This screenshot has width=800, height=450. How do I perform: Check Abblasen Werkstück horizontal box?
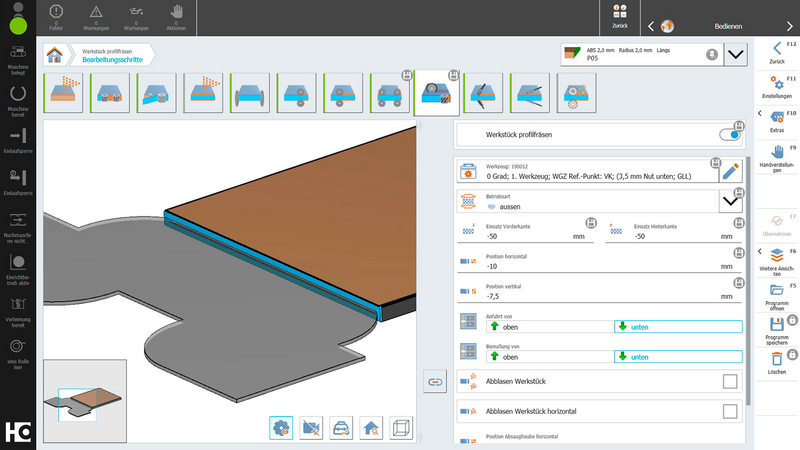click(x=729, y=411)
